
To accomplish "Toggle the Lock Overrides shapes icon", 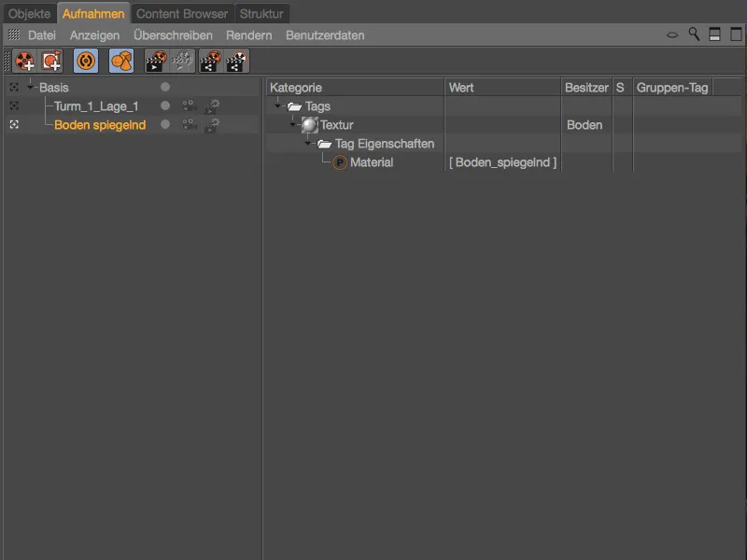I will 121,61.
